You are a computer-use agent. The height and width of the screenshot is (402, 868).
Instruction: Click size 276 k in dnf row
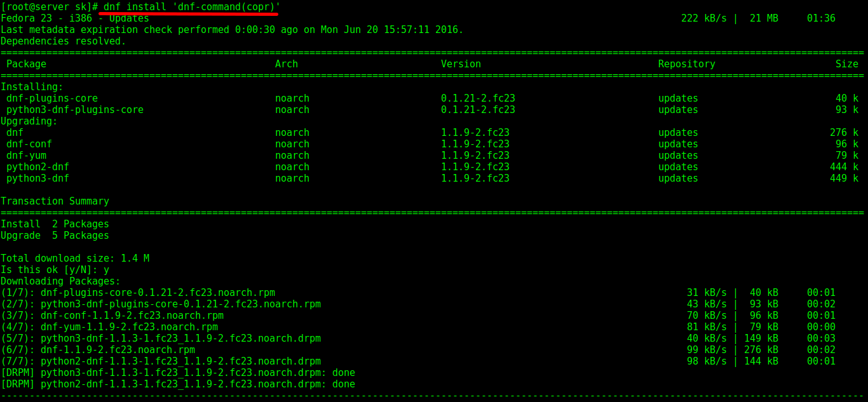tap(844, 133)
